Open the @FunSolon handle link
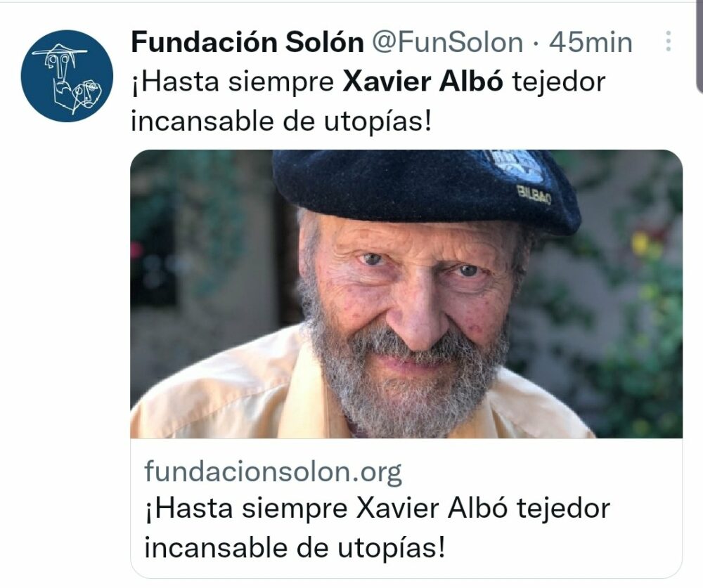703x588 pixels. [x=447, y=42]
